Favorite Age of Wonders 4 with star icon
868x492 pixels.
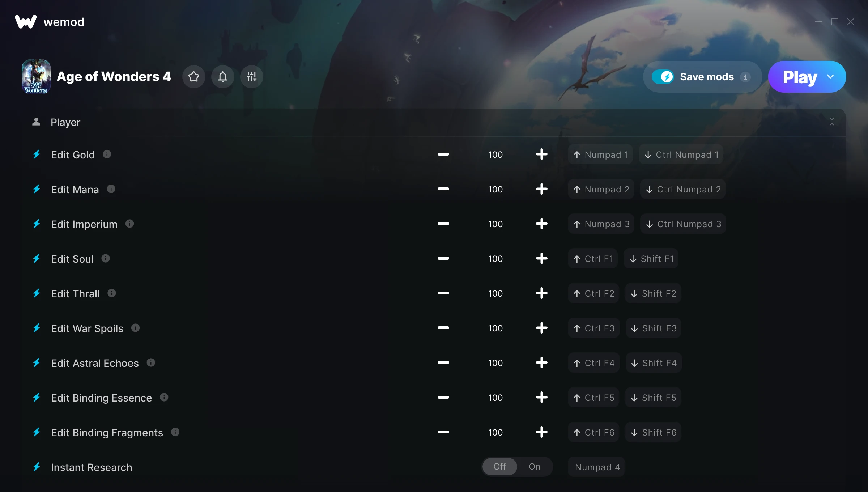194,77
